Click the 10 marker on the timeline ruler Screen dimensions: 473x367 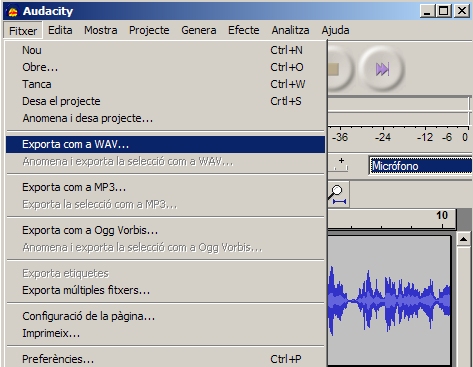[x=442, y=215]
